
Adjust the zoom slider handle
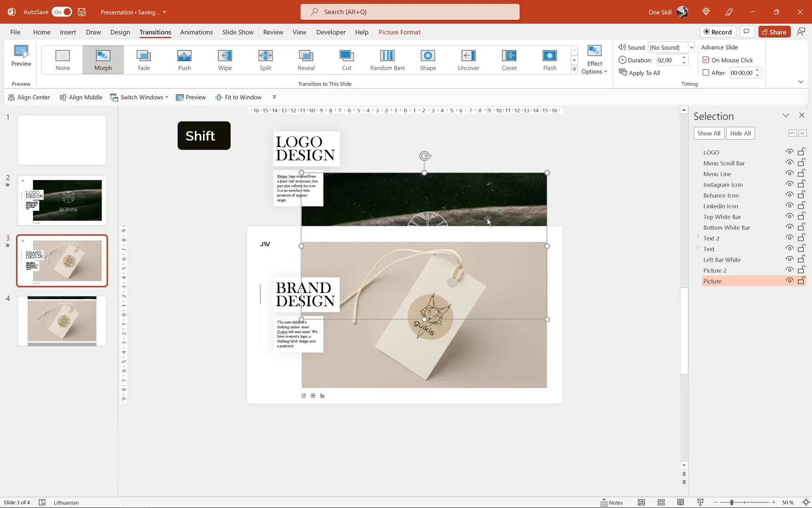pyautogui.click(x=732, y=502)
